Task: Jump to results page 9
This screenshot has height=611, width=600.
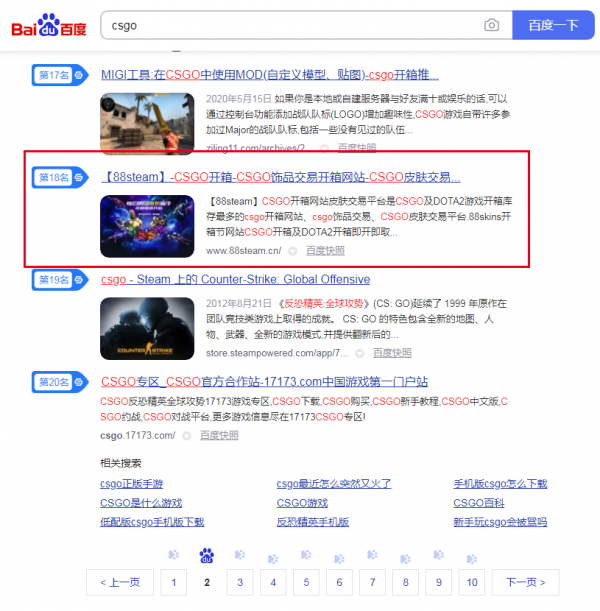Action: (x=439, y=582)
